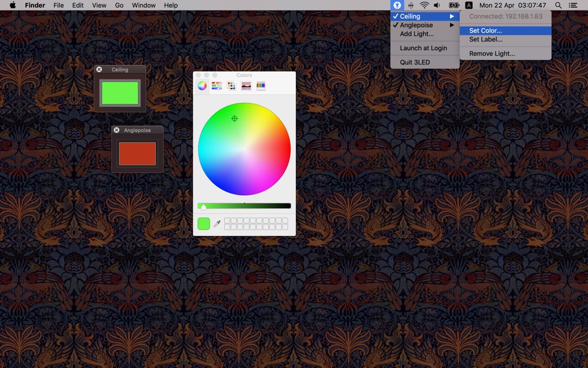Click the volume speaker icon
The image size is (588, 368).
(x=437, y=5)
